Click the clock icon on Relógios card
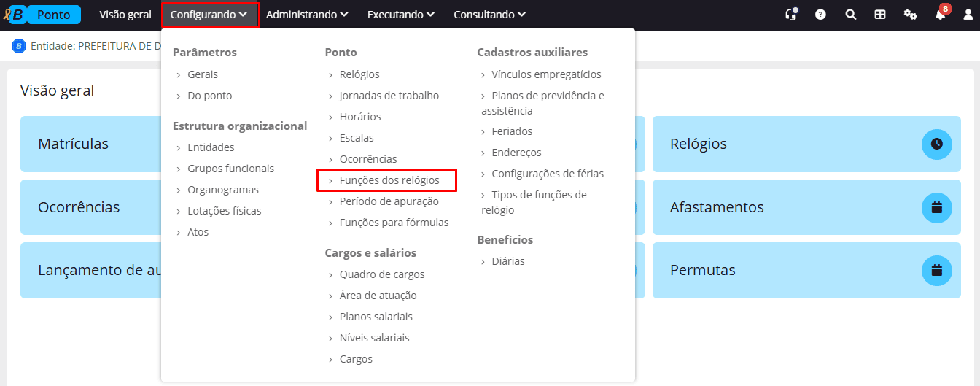 coord(937,144)
